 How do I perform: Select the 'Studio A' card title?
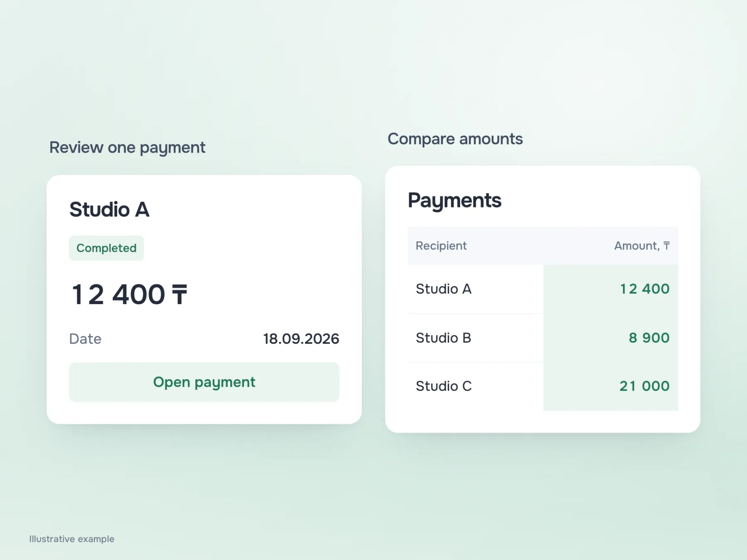pyautogui.click(x=109, y=209)
